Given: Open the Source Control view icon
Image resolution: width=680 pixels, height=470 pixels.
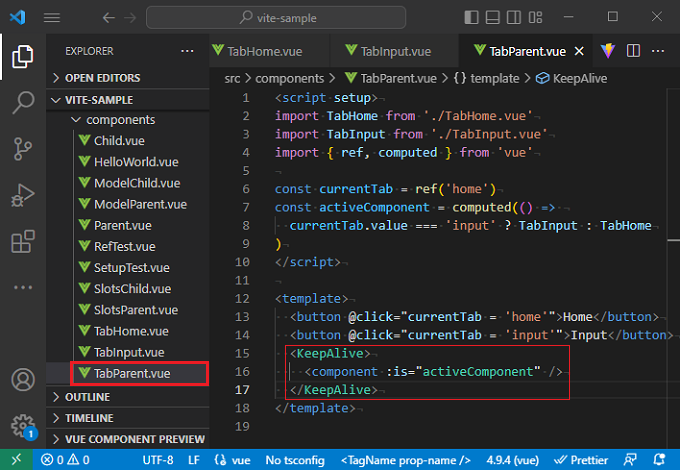Looking at the screenshot, I should click(x=23, y=149).
